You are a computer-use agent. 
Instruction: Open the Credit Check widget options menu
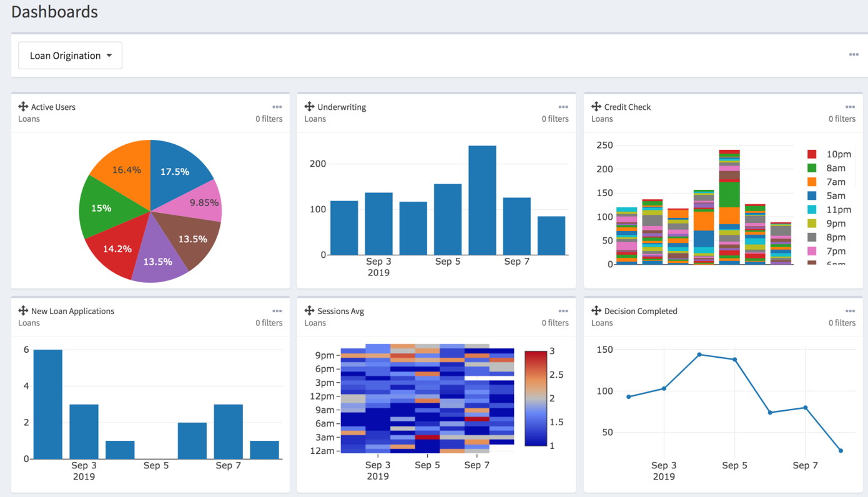[849, 107]
